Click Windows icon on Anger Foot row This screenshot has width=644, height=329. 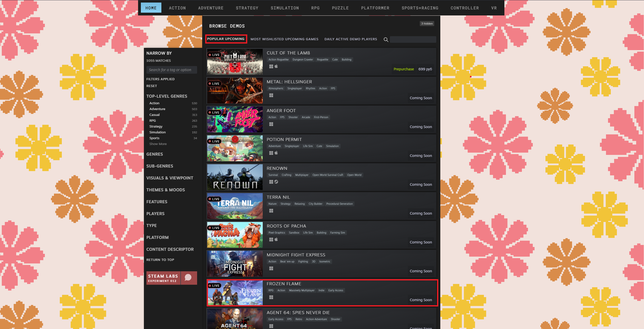tap(271, 124)
